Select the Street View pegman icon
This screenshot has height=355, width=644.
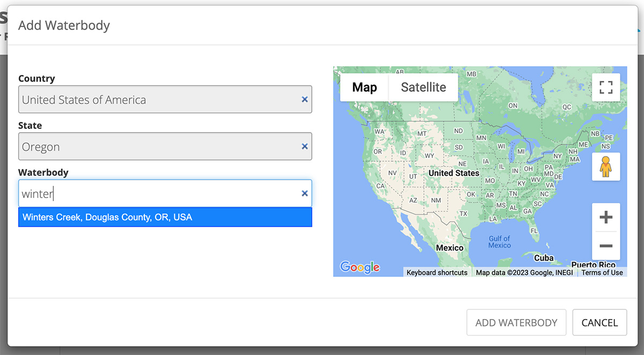(606, 167)
